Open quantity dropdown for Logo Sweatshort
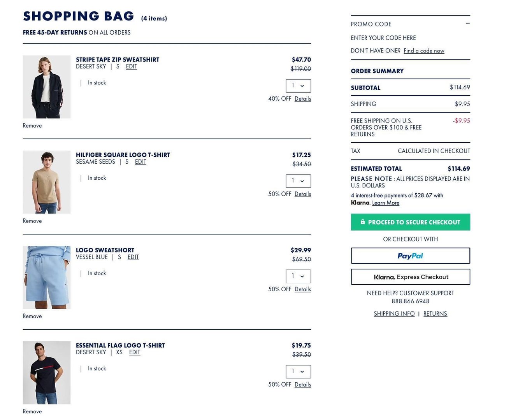The height and width of the screenshot is (420, 518). click(298, 276)
